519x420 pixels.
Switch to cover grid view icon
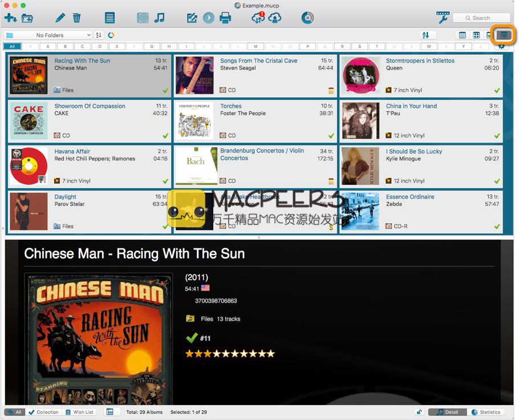(476, 35)
